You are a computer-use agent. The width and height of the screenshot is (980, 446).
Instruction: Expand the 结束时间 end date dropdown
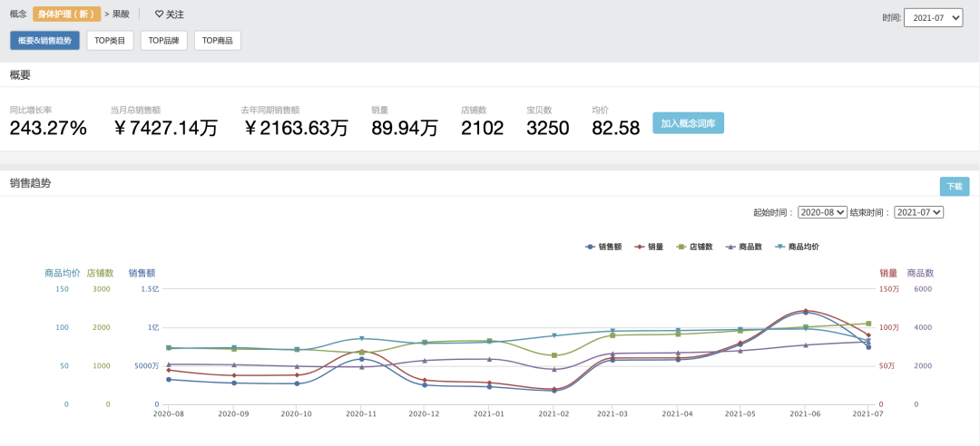click(x=918, y=212)
